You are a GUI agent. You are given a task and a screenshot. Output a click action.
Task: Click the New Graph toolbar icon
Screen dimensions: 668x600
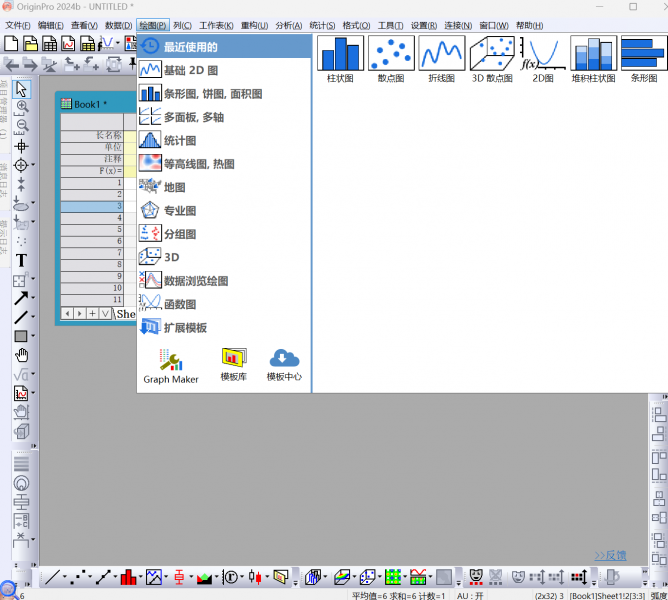[x=68, y=43]
